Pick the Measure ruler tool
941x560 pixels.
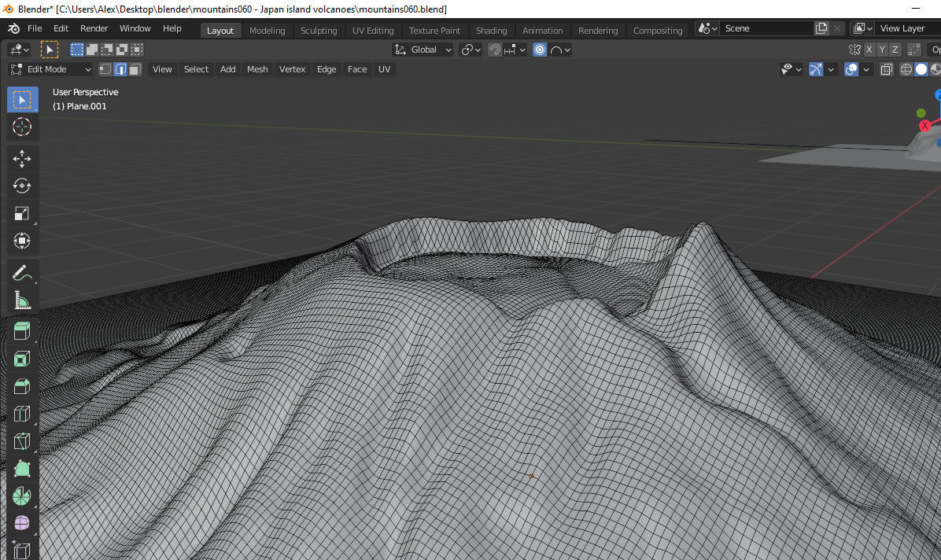tap(22, 300)
